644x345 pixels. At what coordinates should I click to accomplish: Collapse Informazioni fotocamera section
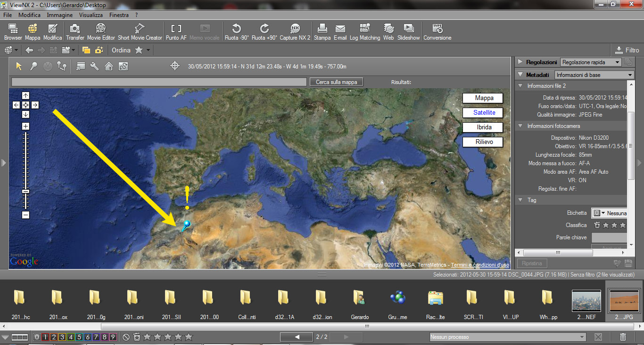tap(520, 126)
